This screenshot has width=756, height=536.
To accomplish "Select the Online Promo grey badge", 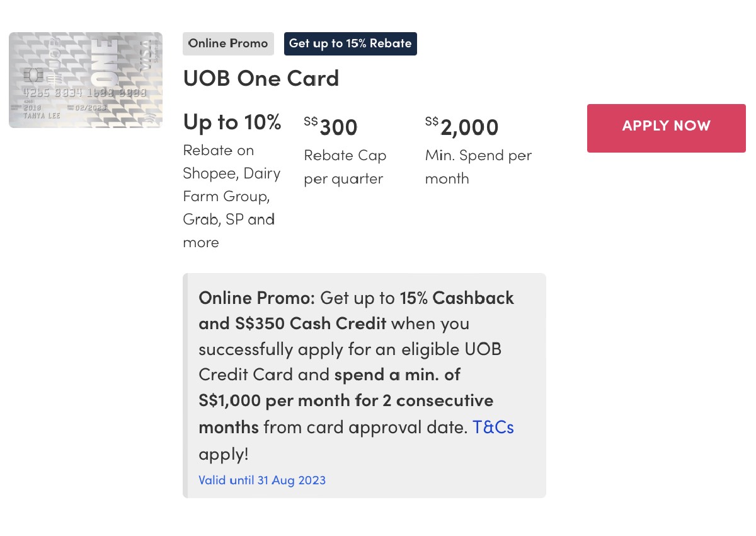I will (228, 44).
